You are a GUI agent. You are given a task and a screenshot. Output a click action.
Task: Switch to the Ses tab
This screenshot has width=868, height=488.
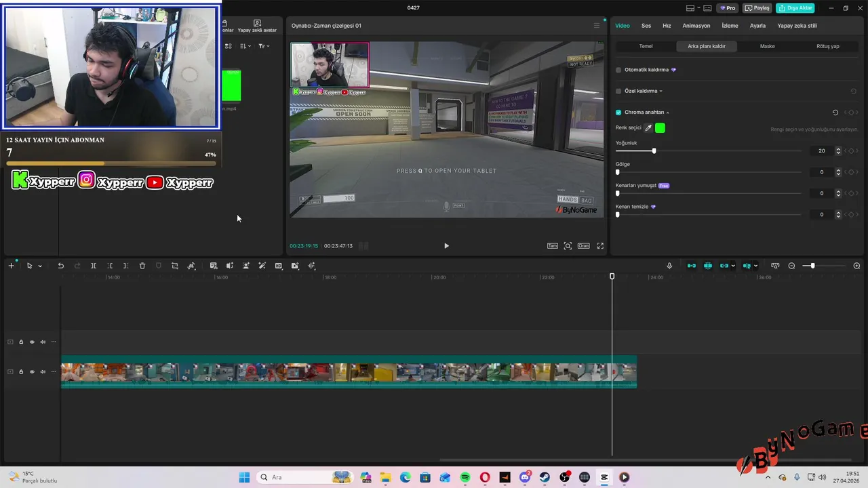click(646, 26)
